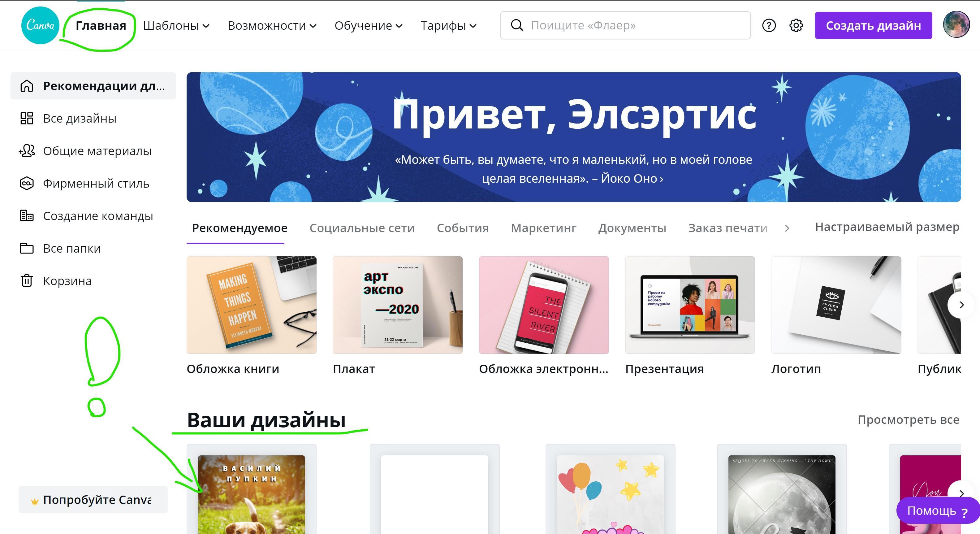Image resolution: width=980 pixels, height=534 pixels.
Task: Click the Корзина trash icon
Action: 27,281
